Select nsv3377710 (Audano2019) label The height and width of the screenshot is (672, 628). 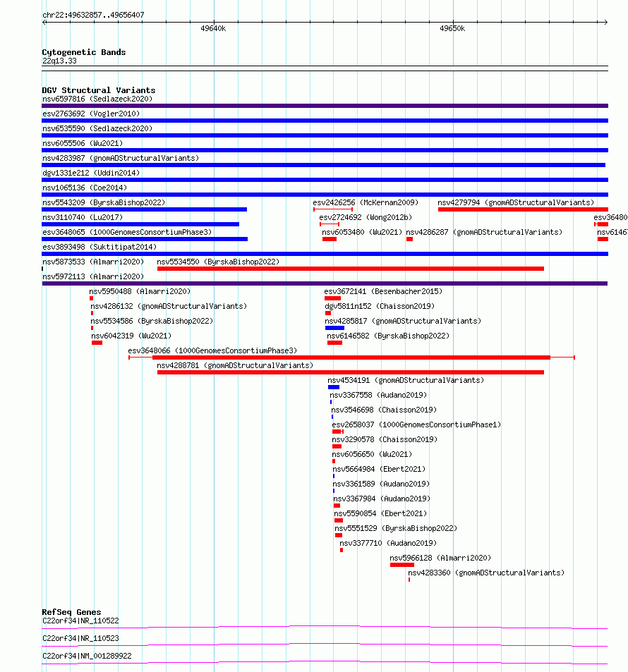(x=388, y=543)
